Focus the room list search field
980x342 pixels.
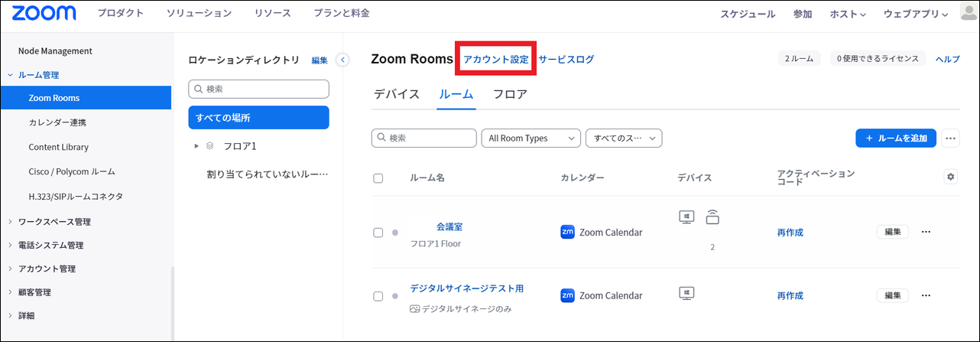(423, 138)
